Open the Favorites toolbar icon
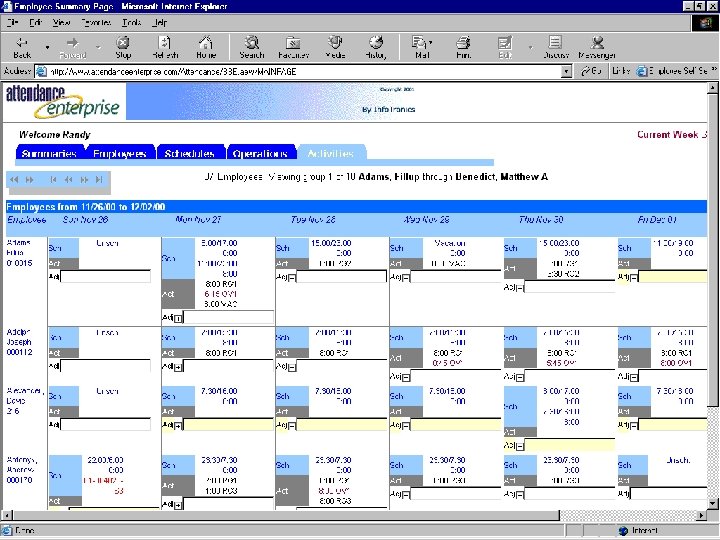This screenshot has height=540, width=720. click(x=293, y=48)
